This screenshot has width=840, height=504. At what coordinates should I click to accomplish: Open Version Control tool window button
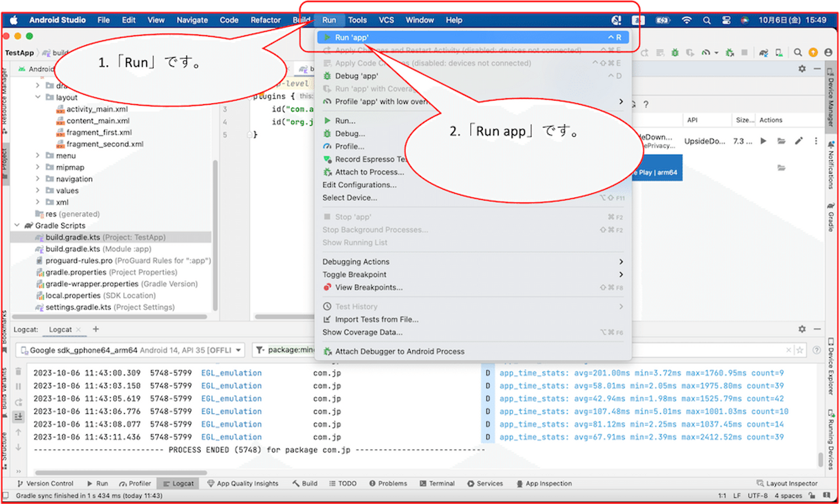(45, 484)
